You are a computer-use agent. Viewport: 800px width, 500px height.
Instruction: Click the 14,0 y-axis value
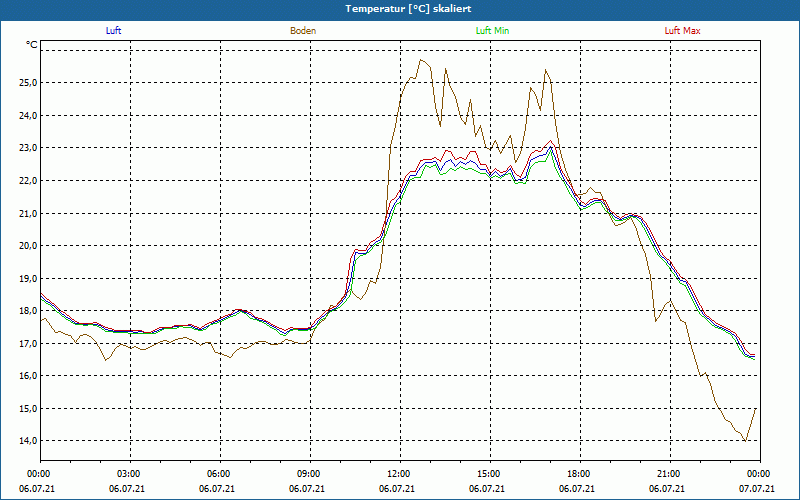(29, 441)
